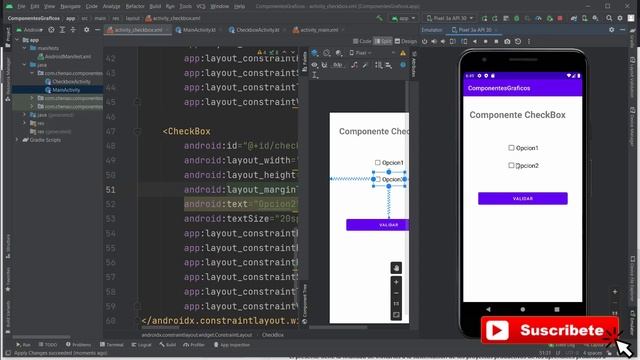The height and width of the screenshot is (360, 640).
Task: Fold the CheckBox tag at line 47
Action: tap(137, 131)
